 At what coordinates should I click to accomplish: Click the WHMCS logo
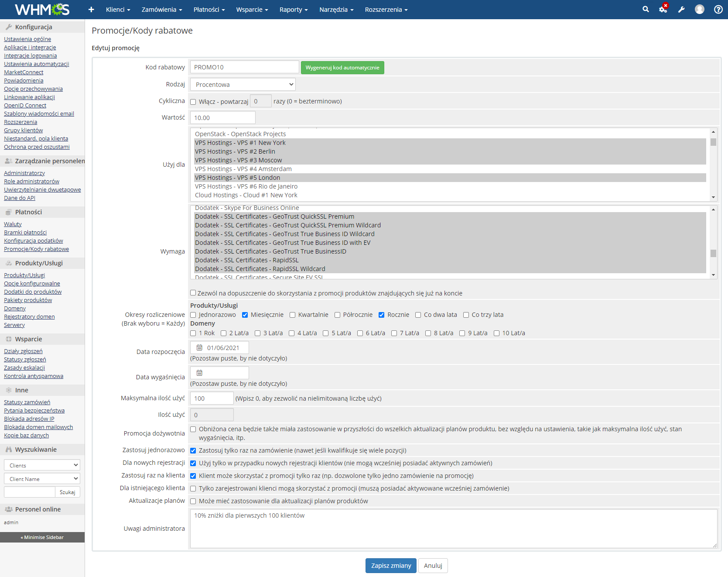tap(41, 9)
